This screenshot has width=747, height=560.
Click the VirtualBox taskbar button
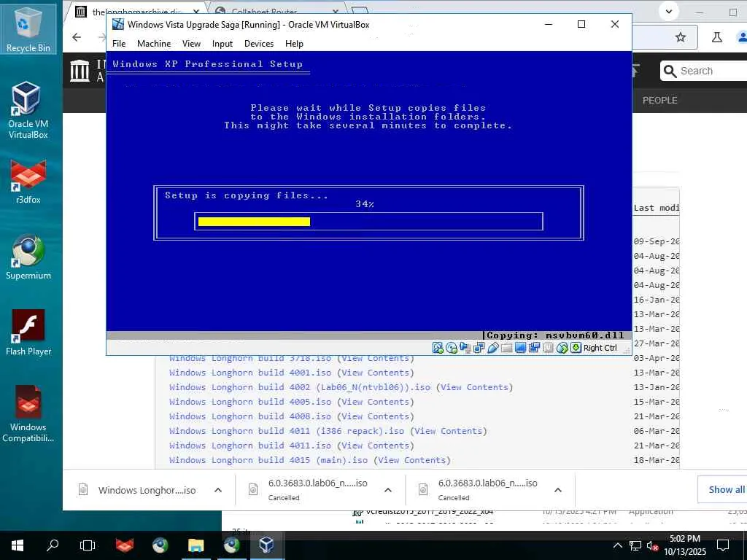[x=267, y=545]
